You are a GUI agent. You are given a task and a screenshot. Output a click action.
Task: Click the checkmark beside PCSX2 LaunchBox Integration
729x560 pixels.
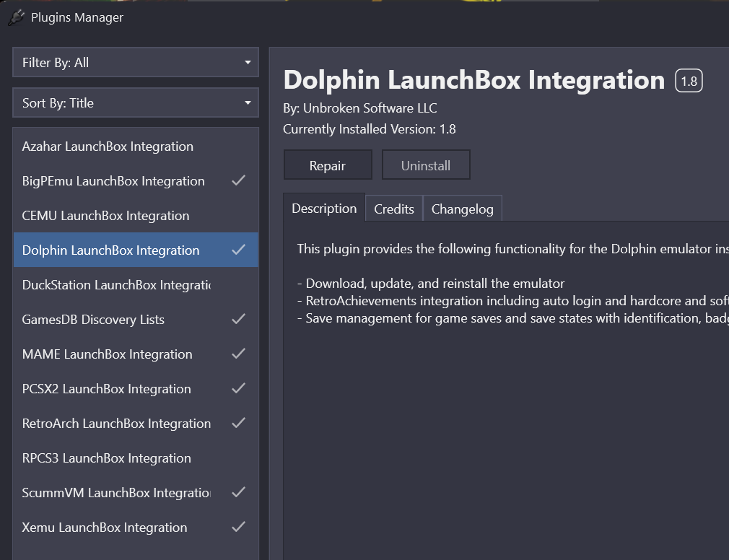238,388
